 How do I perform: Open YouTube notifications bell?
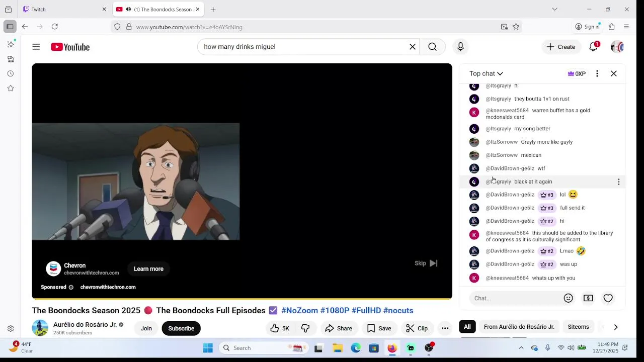[594, 47]
